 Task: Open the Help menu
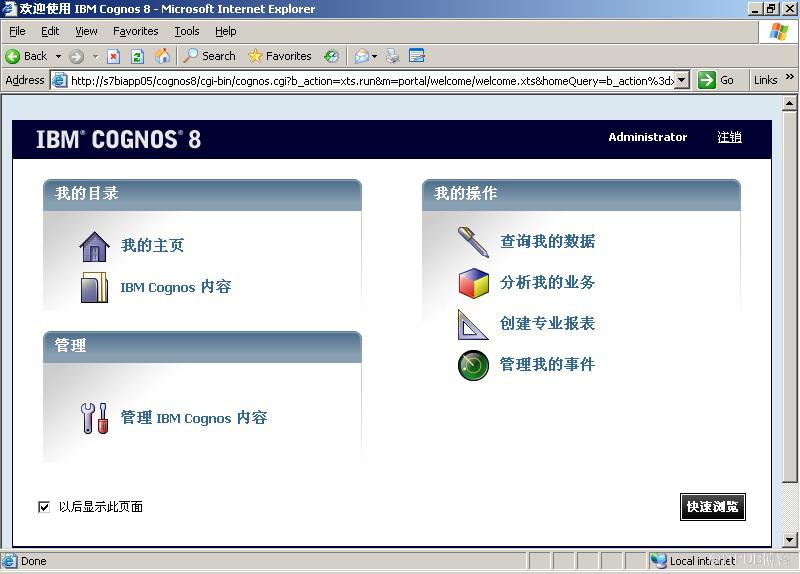(226, 32)
